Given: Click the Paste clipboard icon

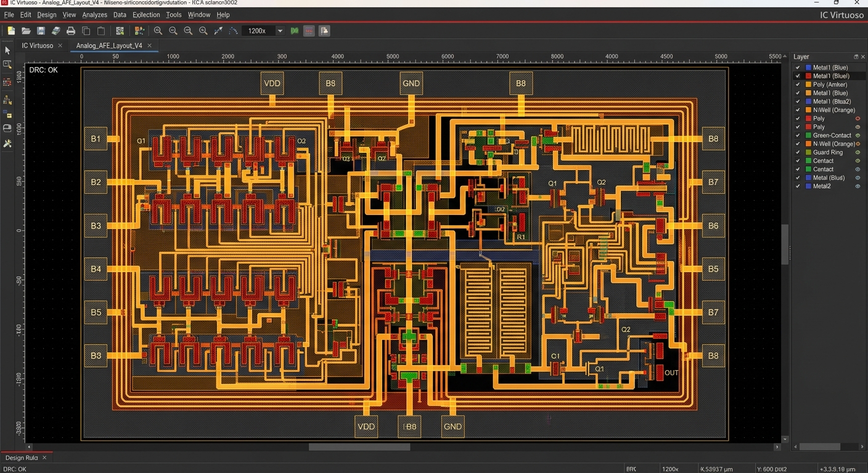Looking at the screenshot, I should 101,31.
